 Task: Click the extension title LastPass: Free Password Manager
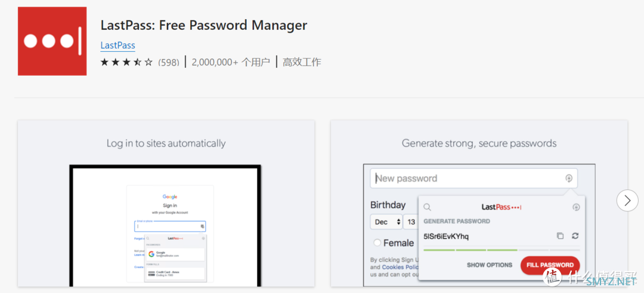[x=204, y=26]
